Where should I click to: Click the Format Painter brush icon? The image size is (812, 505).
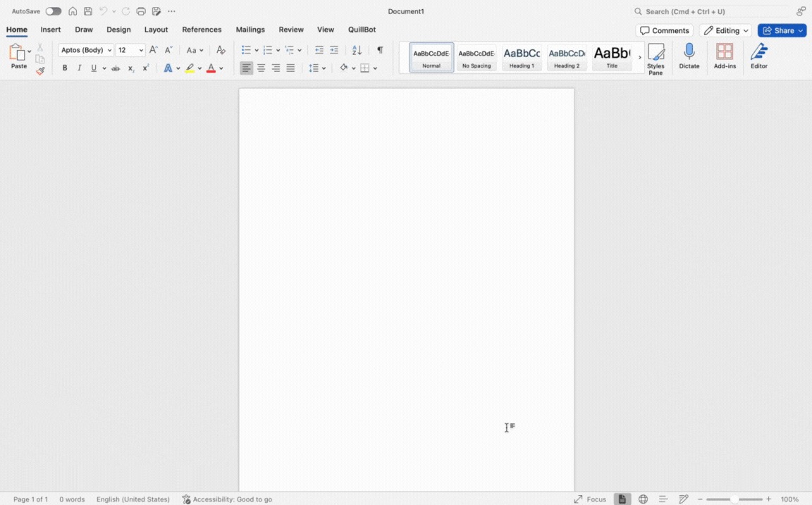tap(40, 71)
